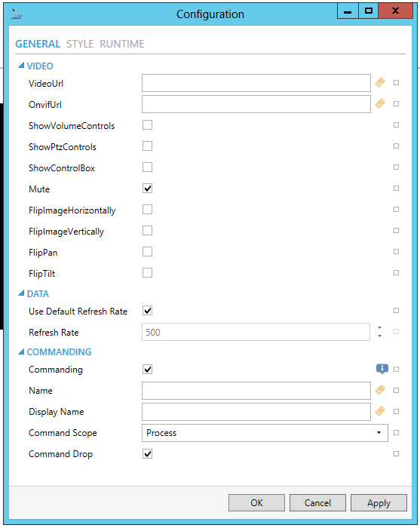Viewport: 420px width, 528px height.
Task: Click the small square marker for ShowPtzControls row
Action: (x=396, y=146)
